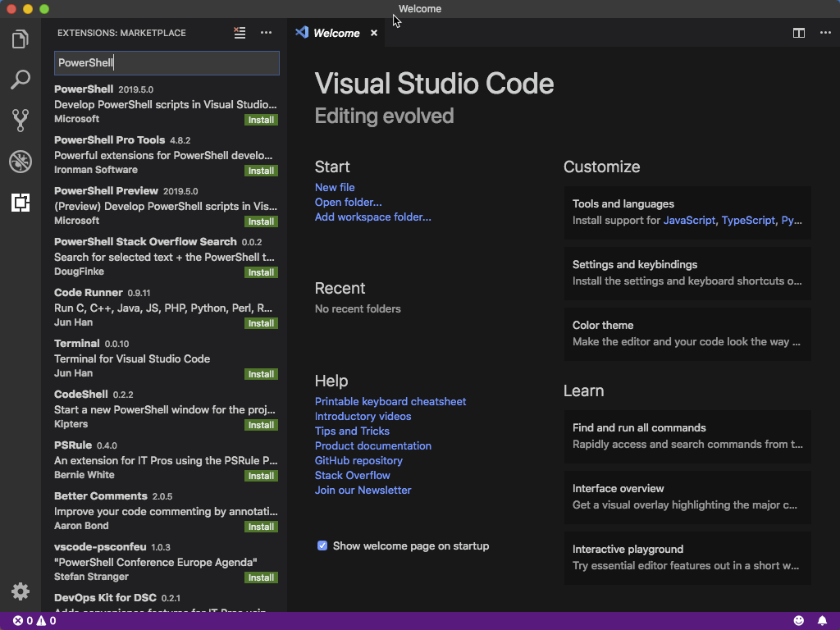Close the Welcome tab
840x630 pixels.
point(374,33)
